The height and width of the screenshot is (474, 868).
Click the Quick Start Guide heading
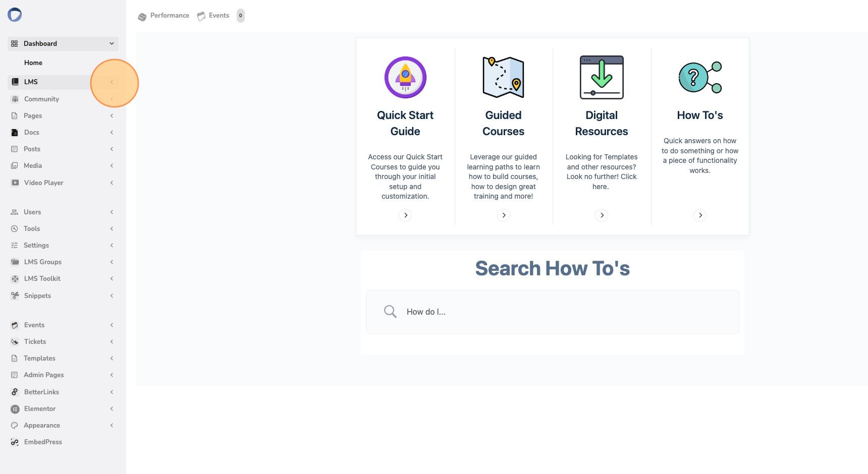[x=405, y=124]
